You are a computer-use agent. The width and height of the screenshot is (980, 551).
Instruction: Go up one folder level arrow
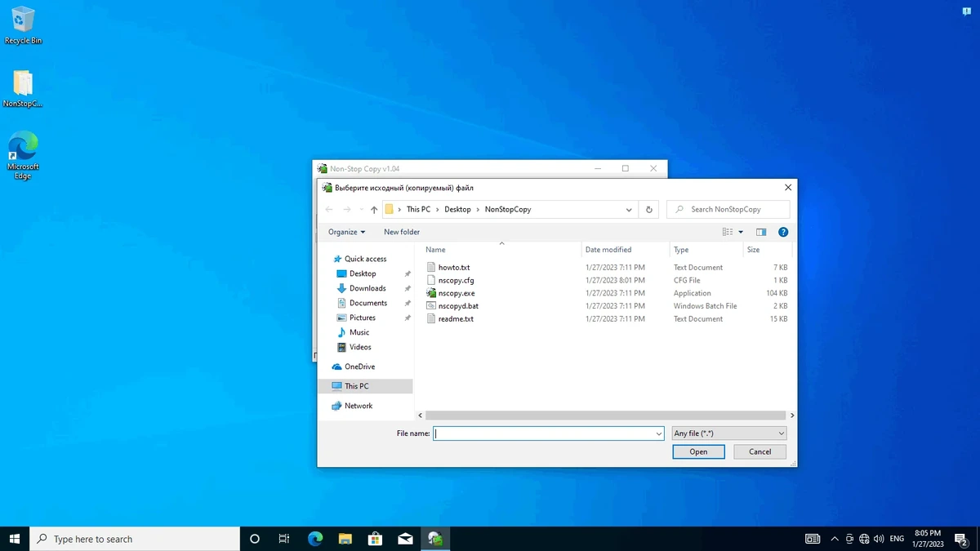pyautogui.click(x=374, y=209)
